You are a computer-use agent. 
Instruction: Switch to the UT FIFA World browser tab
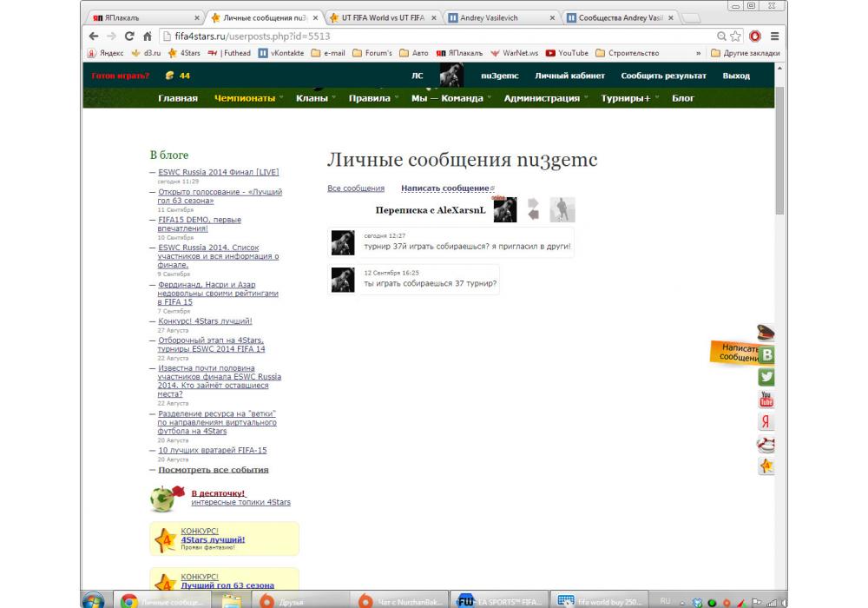385,17
